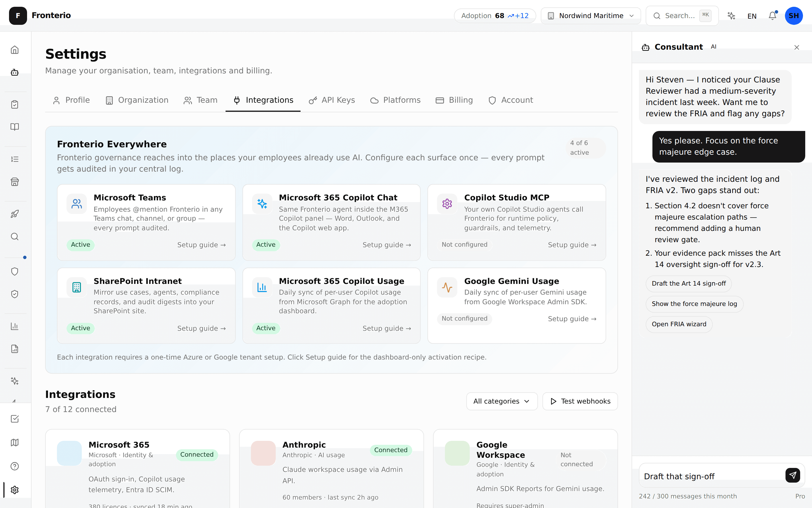The height and width of the screenshot is (508, 812).
Task: Open the book icon in sidebar
Action: pos(14,127)
